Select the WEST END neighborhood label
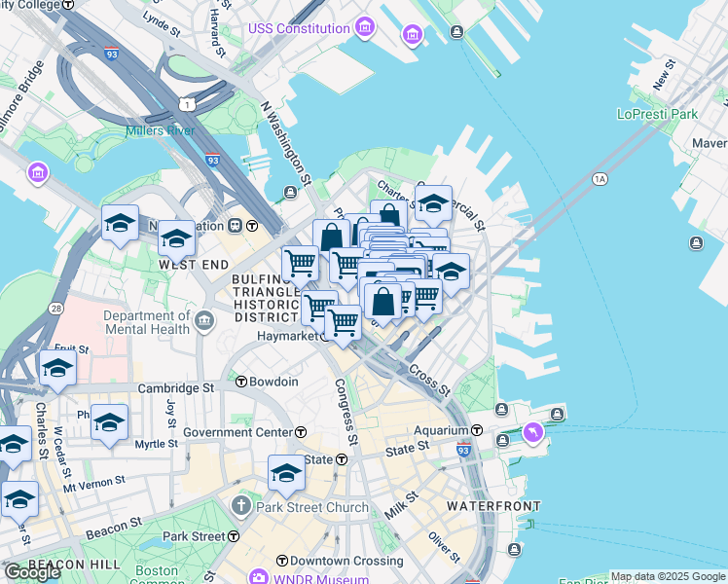The height and width of the screenshot is (584, 728). point(194,265)
